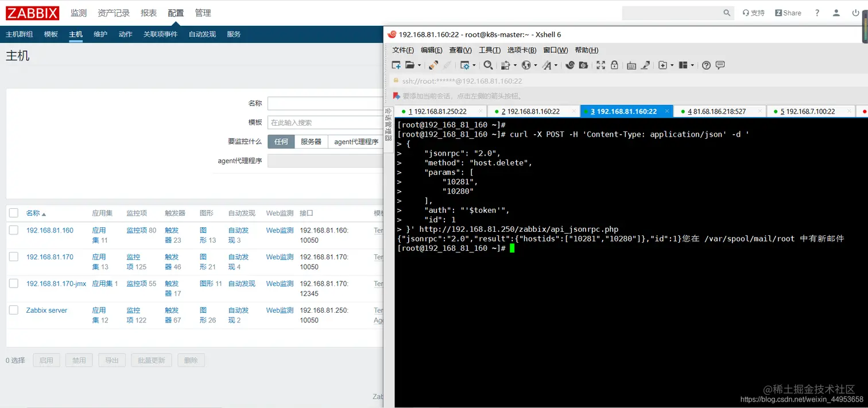The image size is (868, 408).
Task: Click the Zabbix logout power icon
Action: (856, 13)
